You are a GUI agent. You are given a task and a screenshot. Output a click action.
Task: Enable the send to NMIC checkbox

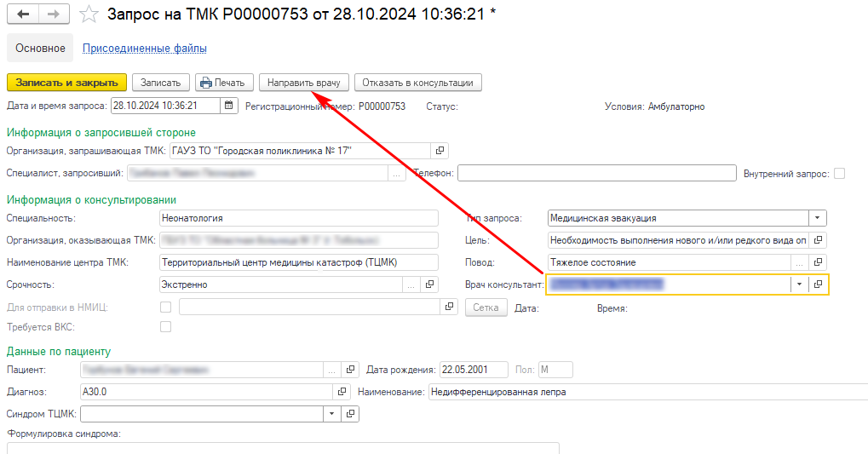pos(166,307)
